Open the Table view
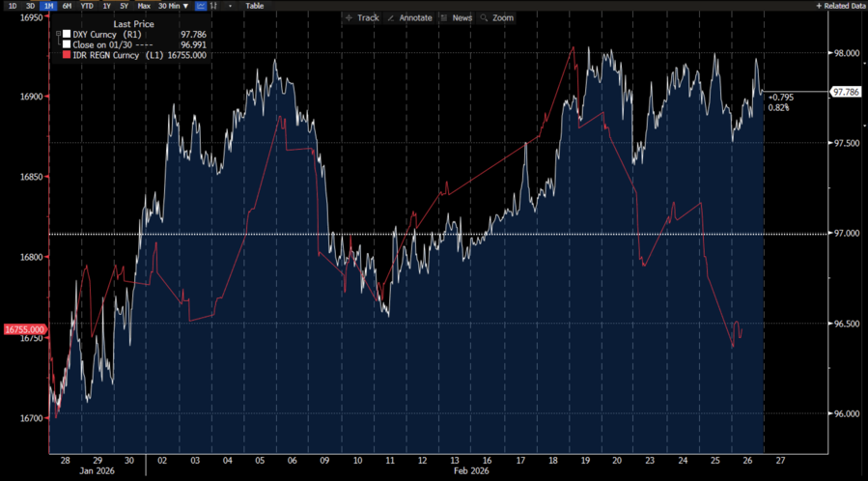The height and width of the screenshot is (481, 868). point(255,6)
